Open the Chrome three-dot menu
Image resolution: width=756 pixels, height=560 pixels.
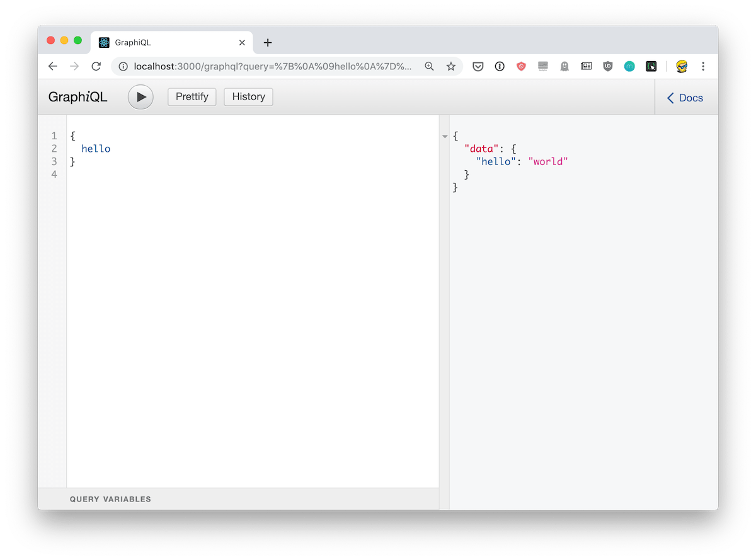[x=703, y=66]
